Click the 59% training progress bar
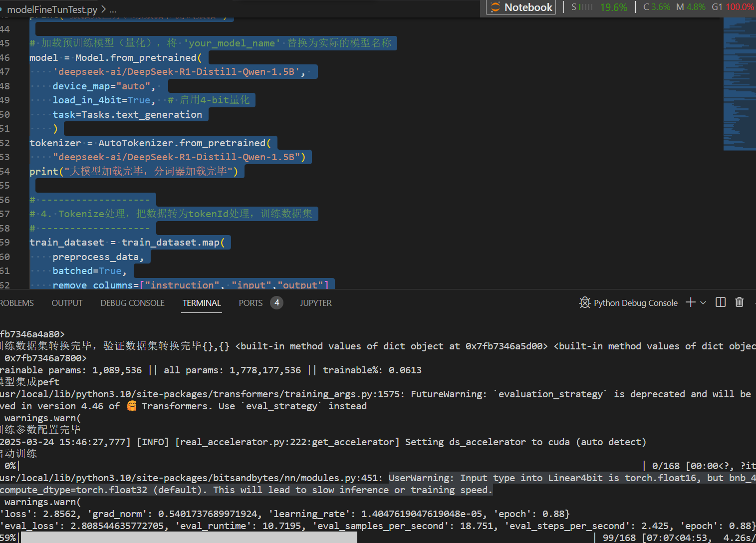This screenshot has height=543, width=756. [189, 538]
